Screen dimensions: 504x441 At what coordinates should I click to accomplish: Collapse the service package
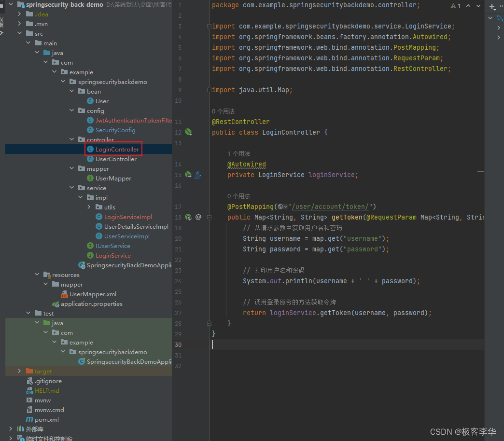pyautogui.click(x=71, y=188)
